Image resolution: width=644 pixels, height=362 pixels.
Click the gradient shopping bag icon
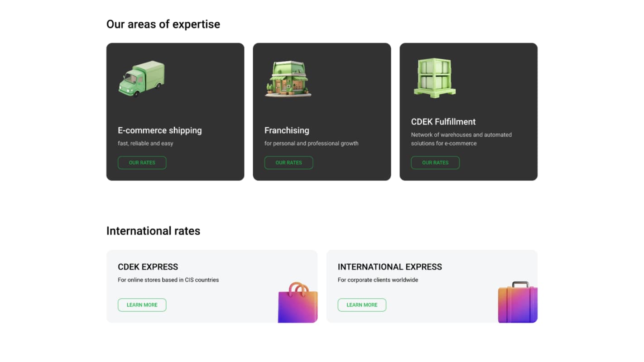point(298,303)
